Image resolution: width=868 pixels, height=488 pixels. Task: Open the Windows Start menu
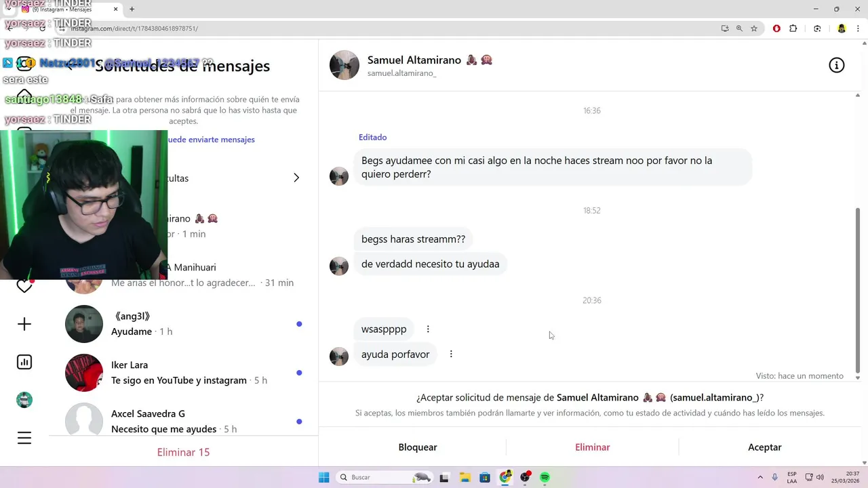pos(324,477)
